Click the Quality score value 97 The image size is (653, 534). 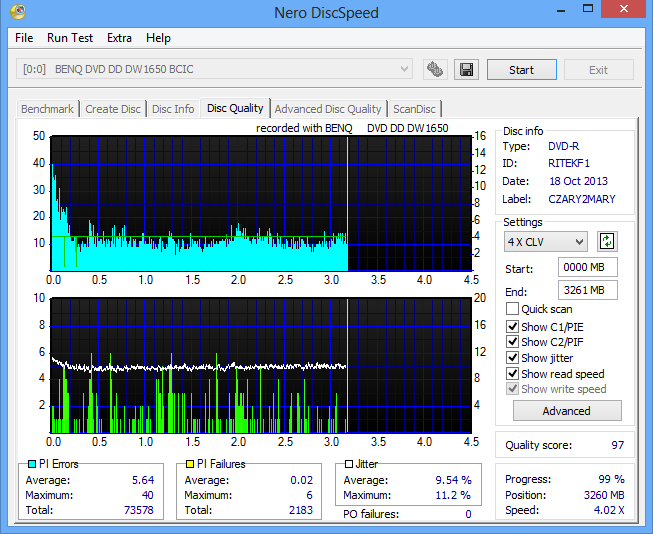pyautogui.click(x=618, y=445)
